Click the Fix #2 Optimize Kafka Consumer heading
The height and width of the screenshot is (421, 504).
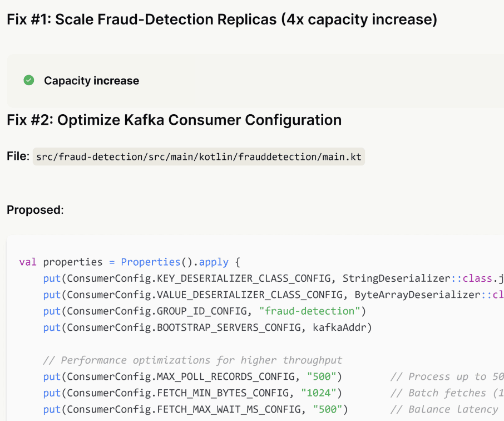pyautogui.click(x=174, y=120)
